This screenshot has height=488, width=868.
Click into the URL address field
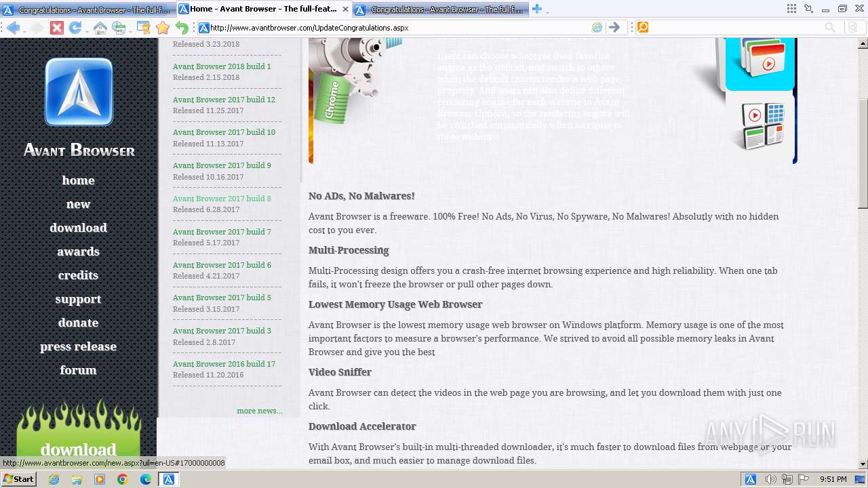click(x=399, y=28)
